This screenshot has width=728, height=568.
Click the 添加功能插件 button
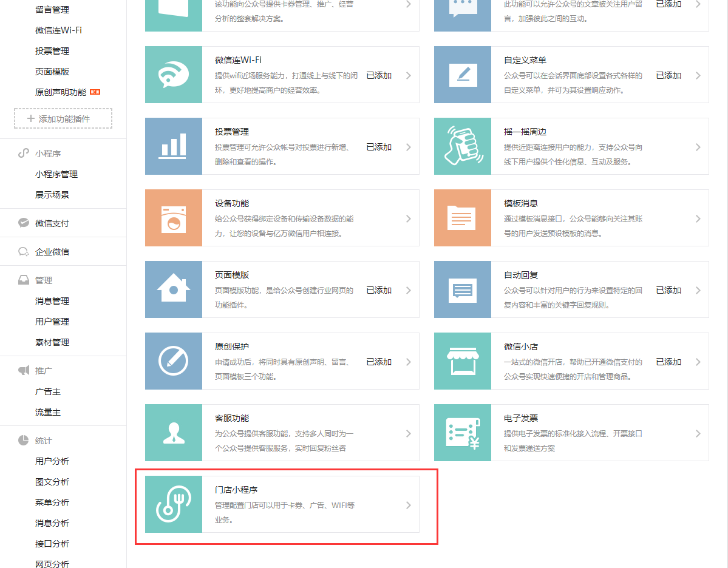tap(63, 118)
